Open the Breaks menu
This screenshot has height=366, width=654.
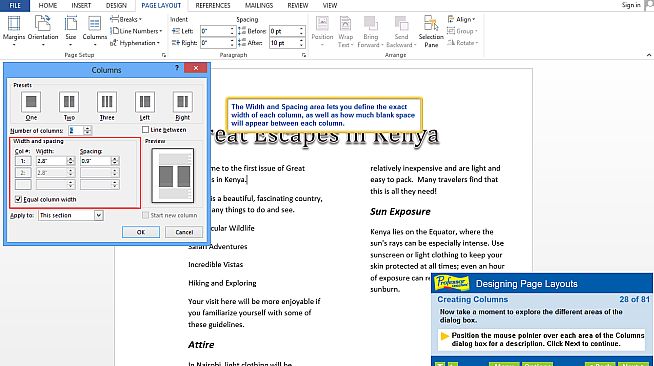(126, 19)
